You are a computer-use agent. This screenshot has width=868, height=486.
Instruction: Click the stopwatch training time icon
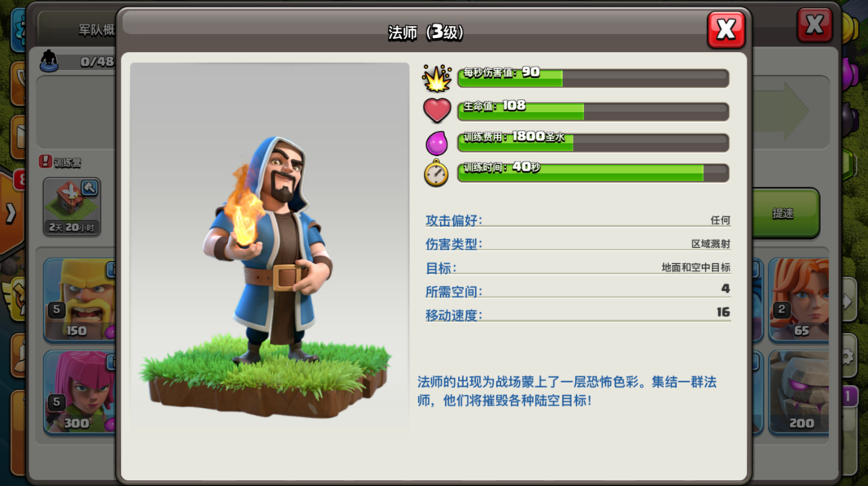(436, 173)
